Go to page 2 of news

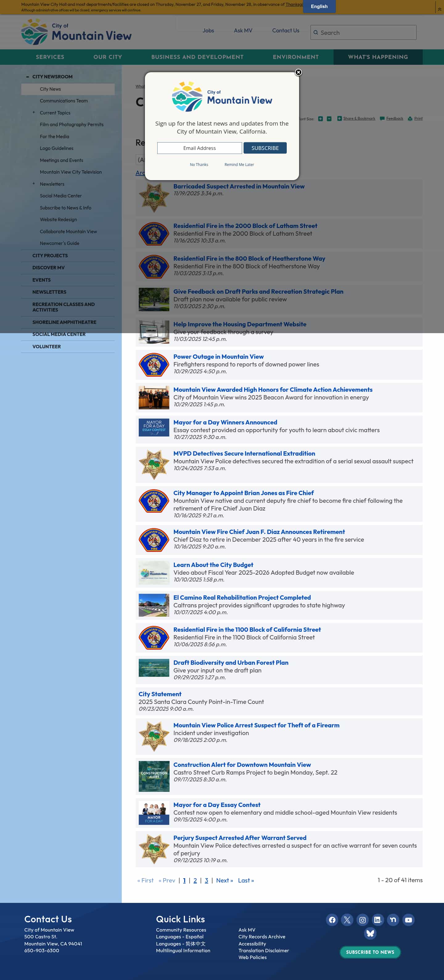(195, 880)
